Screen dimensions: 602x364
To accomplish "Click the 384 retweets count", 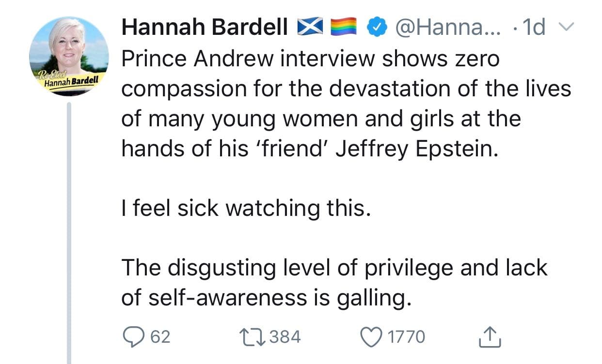I will pyautogui.click(x=285, y=337).
